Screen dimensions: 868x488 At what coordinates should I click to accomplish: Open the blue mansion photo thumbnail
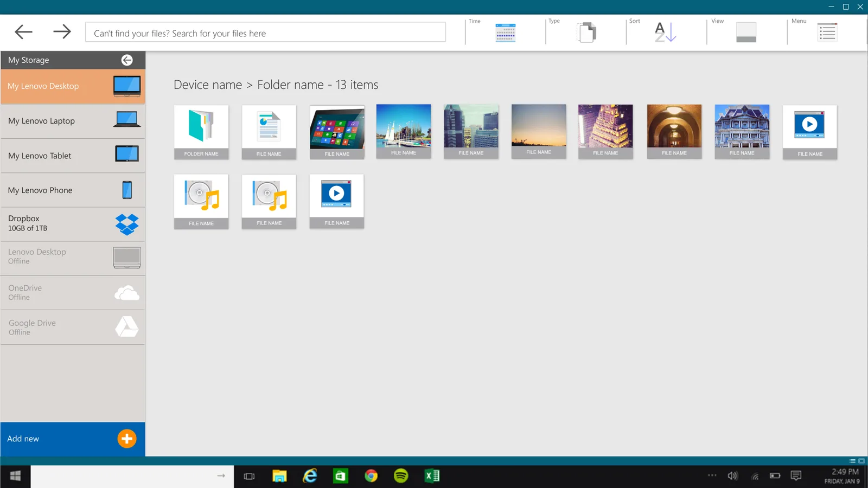point(742,132)
